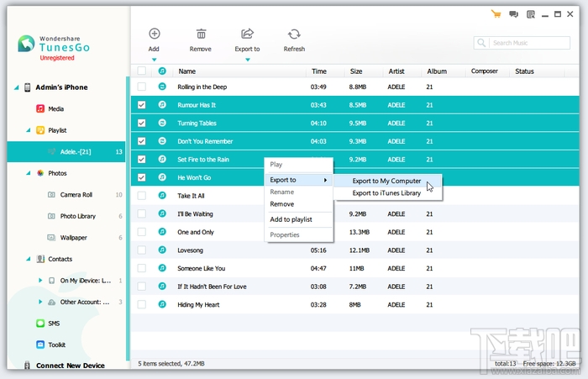Click Connect New Device

click(70, 366)
